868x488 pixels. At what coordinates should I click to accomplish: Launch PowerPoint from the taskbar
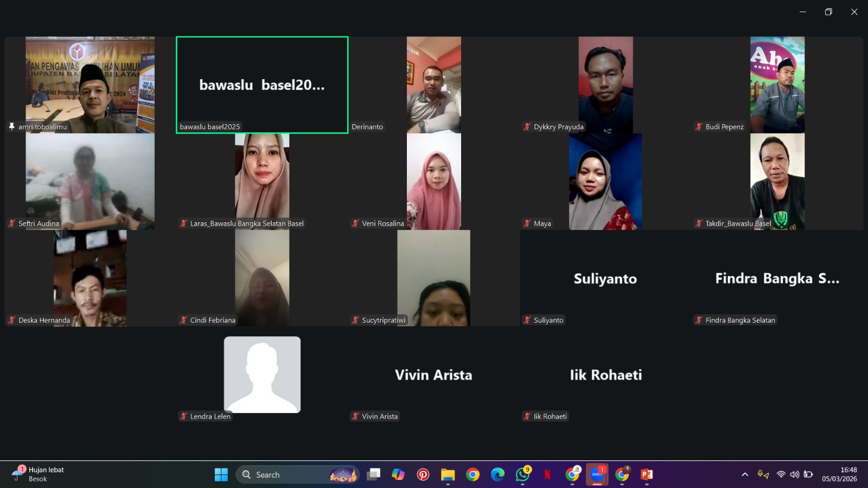click(x=647, y=474)
